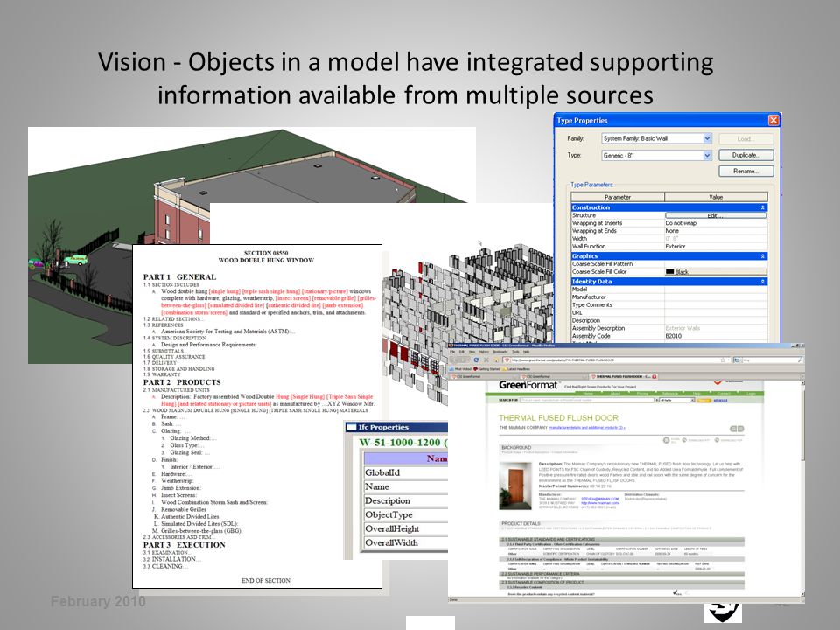This screenshot has height=630, width=840.
Task: Click the Type Comments value cell
Action: 716,304
